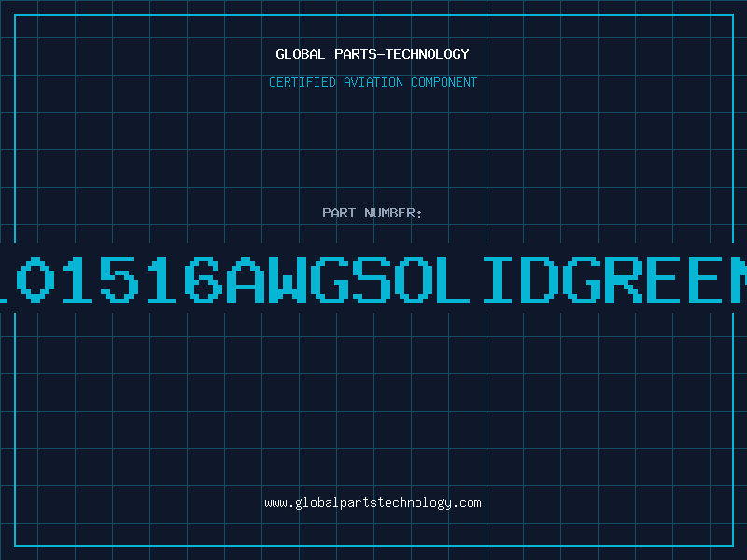This screenshot has height=560, width=747.
Task: Click the digit 5 in the part number
Action: click(x=118, y=279)
